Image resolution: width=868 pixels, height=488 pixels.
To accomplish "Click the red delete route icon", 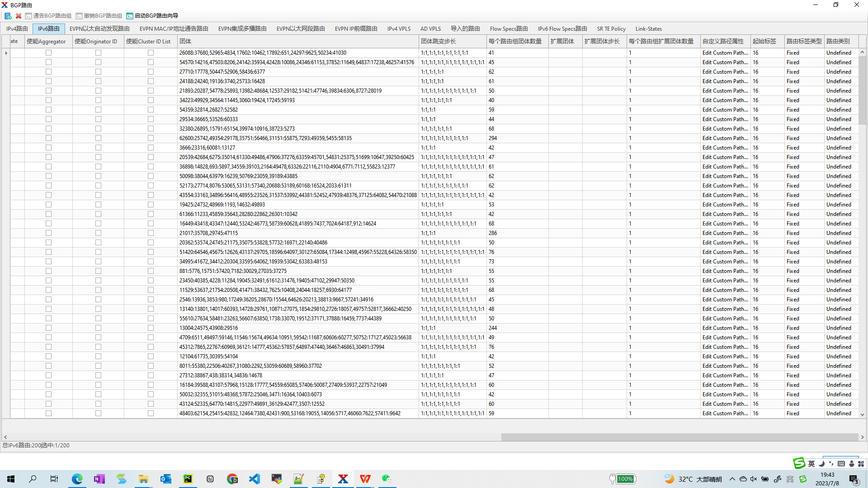I will click(x=19, y=16).
